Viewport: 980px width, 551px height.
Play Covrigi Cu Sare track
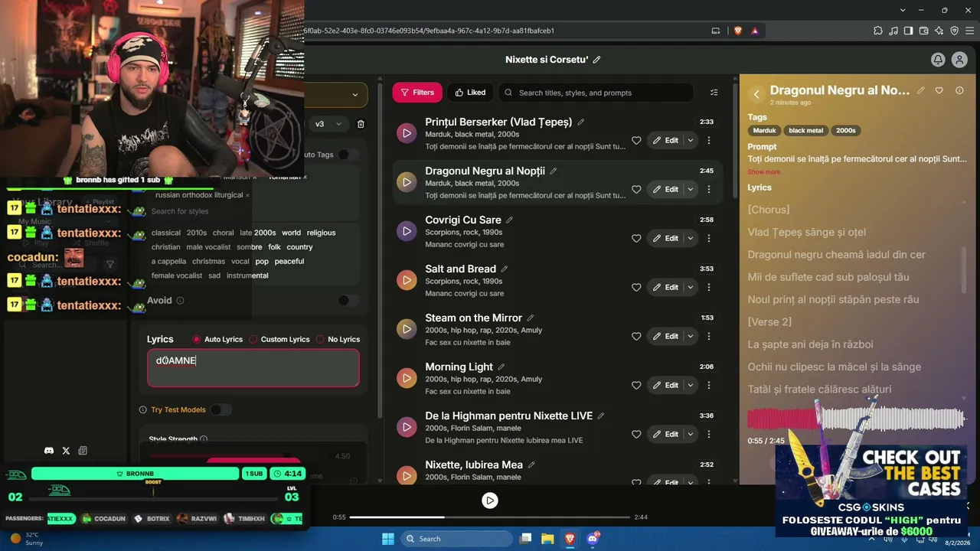[x=407, y=231]
